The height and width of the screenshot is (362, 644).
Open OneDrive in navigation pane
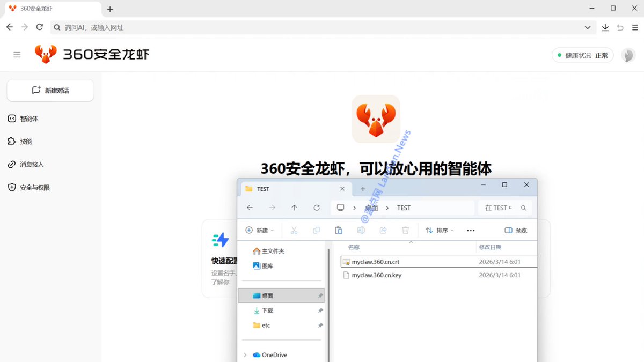pos(270,355)
